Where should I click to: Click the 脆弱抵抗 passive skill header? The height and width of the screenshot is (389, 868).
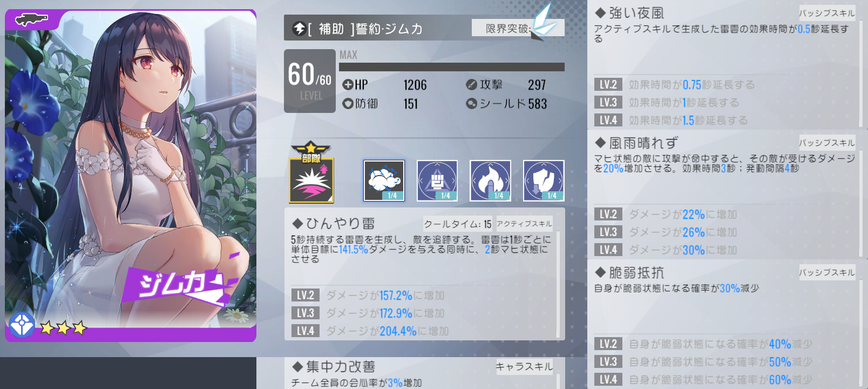(x=725, y=272)
